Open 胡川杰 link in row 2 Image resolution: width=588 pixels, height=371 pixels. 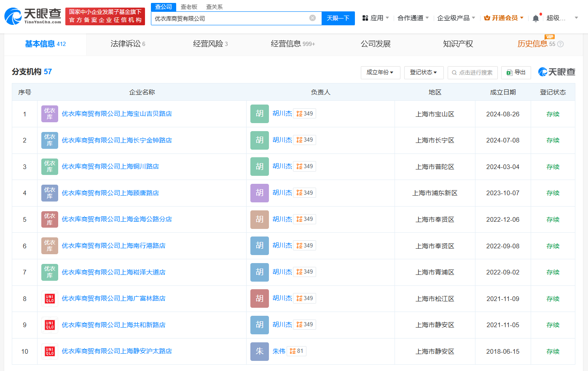point(282,140)
